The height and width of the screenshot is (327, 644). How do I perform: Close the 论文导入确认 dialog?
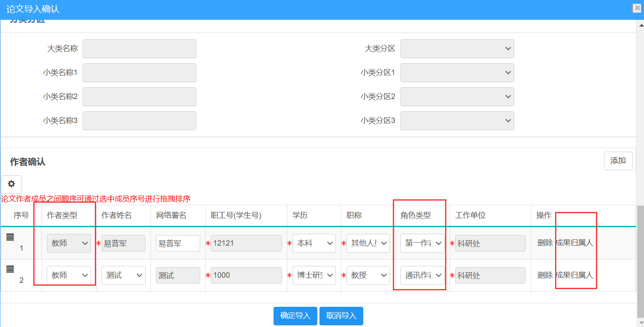pos(636,8)
